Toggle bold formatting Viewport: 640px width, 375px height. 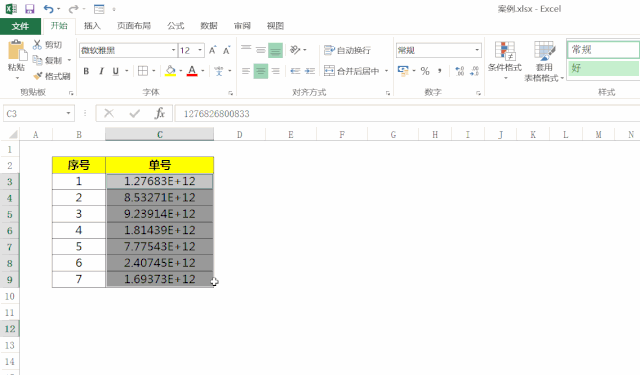tap(86, 71)
